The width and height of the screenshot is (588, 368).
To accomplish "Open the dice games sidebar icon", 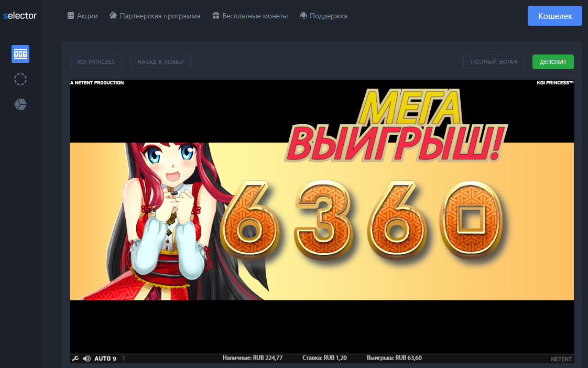I will click(x=20, y=104).
